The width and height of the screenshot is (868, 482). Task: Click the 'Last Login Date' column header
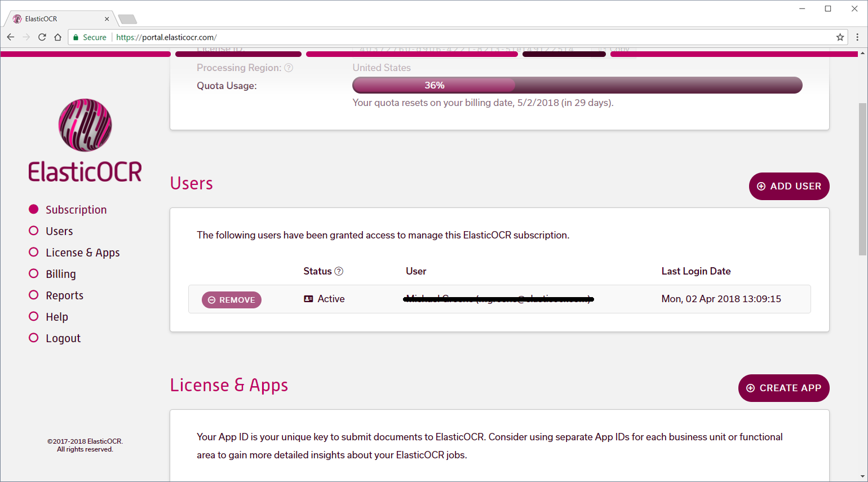[696, 271]
